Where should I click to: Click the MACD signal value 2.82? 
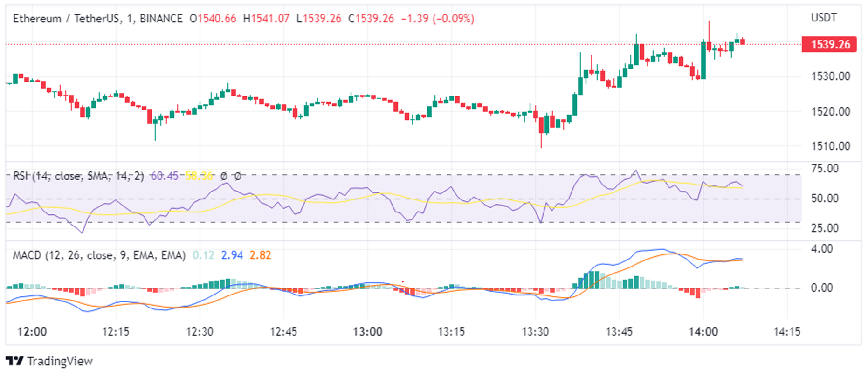click(x=261, y=255)
